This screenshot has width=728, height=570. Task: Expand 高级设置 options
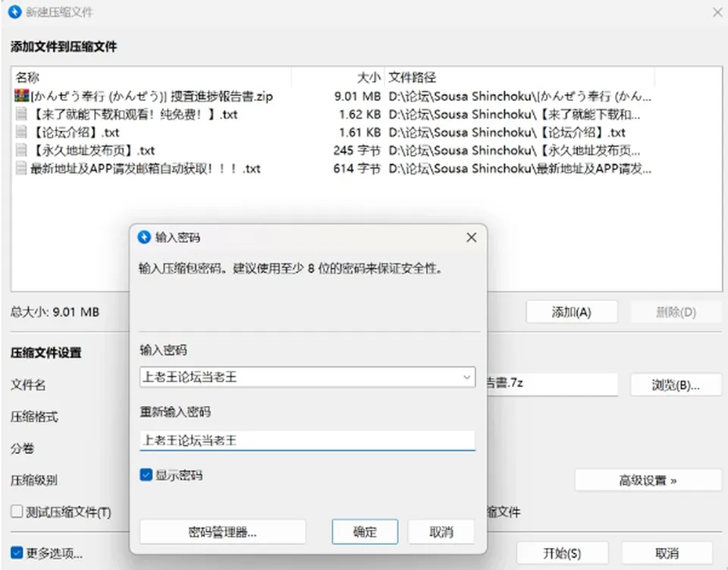(x=648, y=480)
